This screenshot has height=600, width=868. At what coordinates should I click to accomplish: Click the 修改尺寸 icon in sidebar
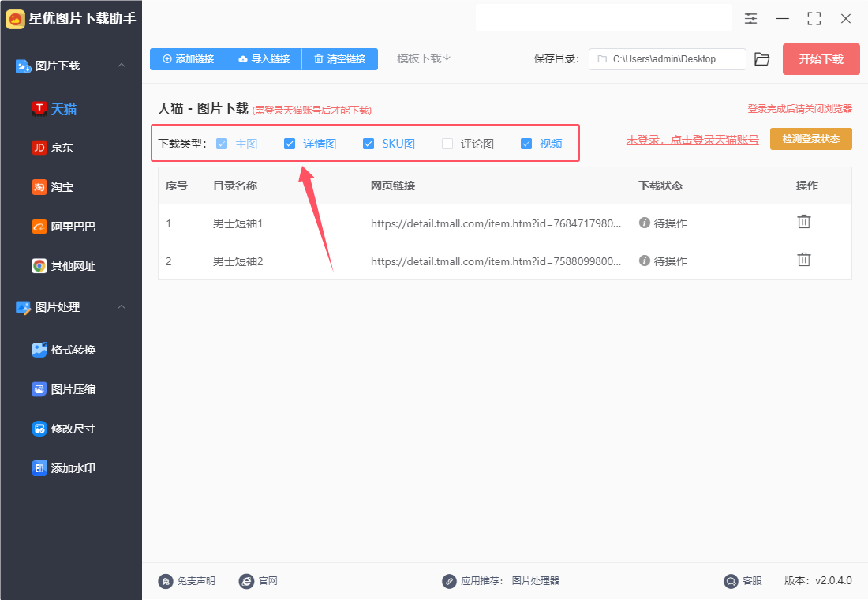point(39,428)
